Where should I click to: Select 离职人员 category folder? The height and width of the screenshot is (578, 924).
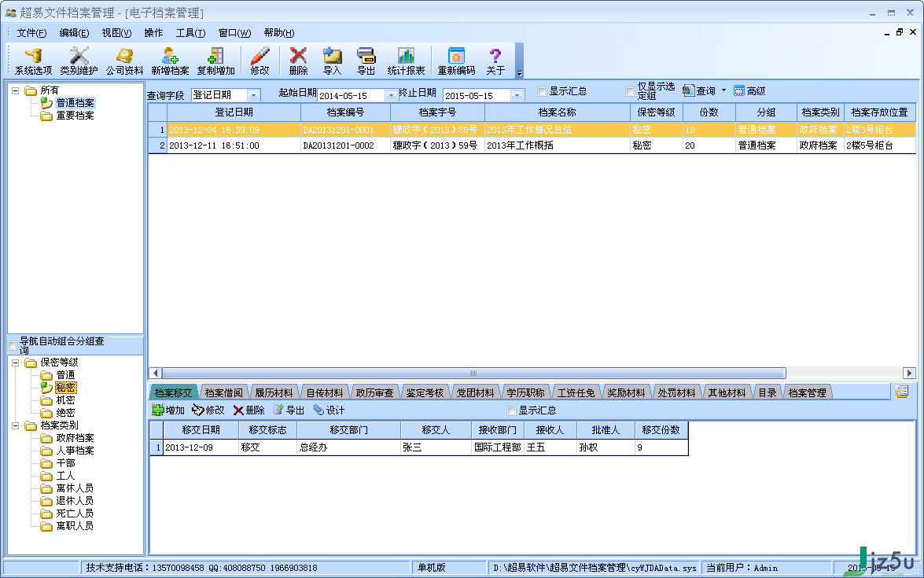point(75,526)
